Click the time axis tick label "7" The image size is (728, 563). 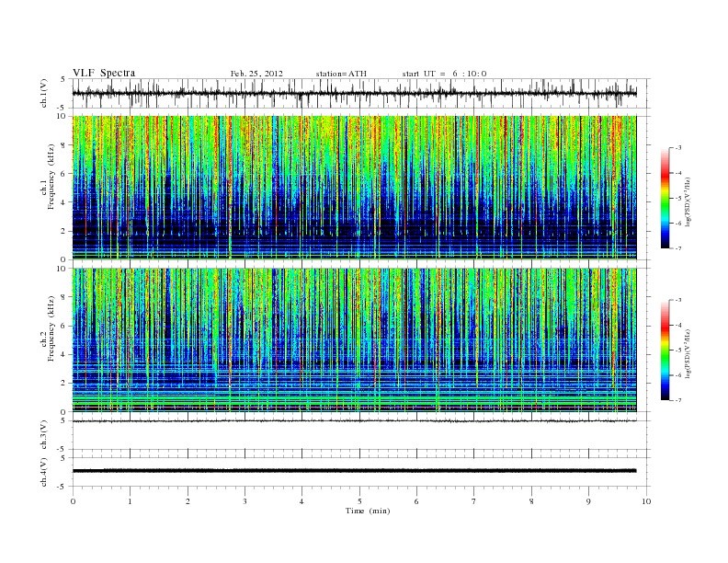pyautogui.click(x=473, y=501)
